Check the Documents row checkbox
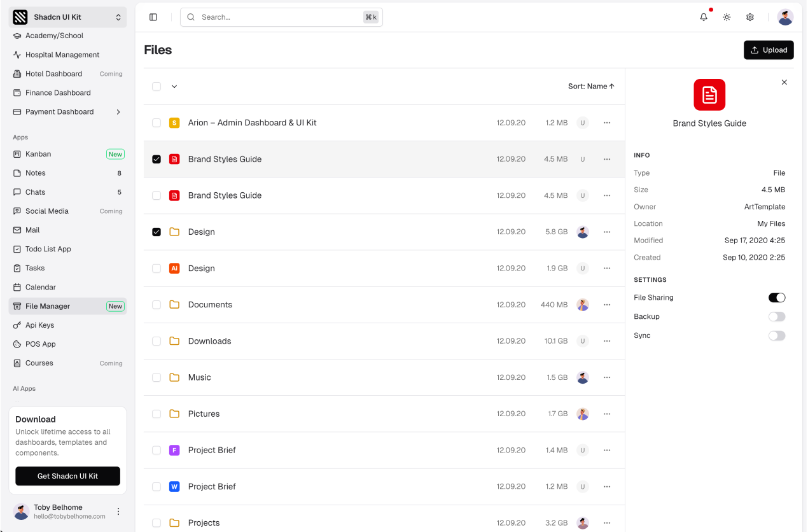 157,305
